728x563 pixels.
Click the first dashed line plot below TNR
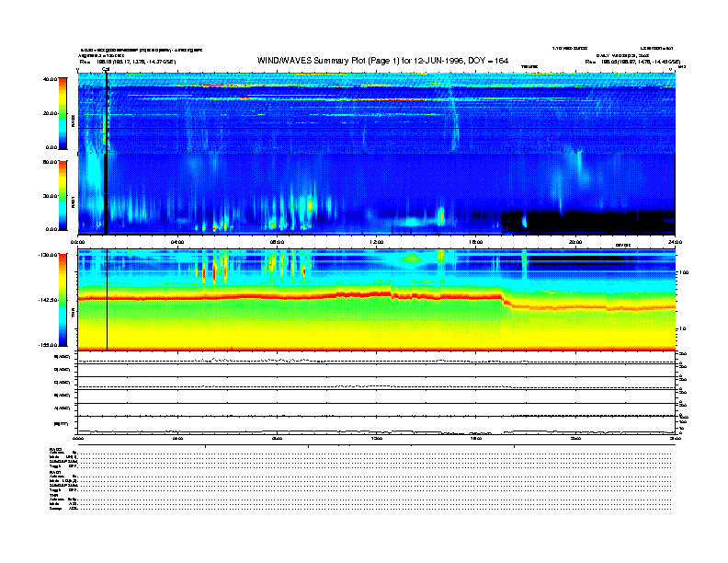click(x=377, y=361)
